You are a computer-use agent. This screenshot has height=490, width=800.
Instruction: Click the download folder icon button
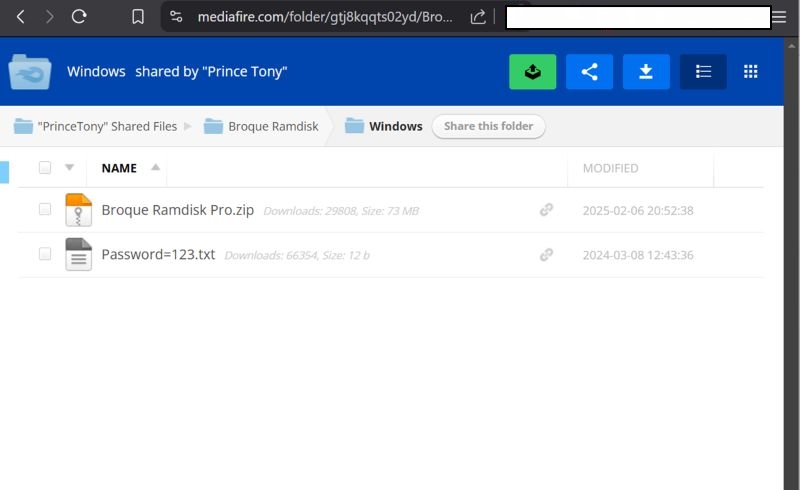(646, 72)
